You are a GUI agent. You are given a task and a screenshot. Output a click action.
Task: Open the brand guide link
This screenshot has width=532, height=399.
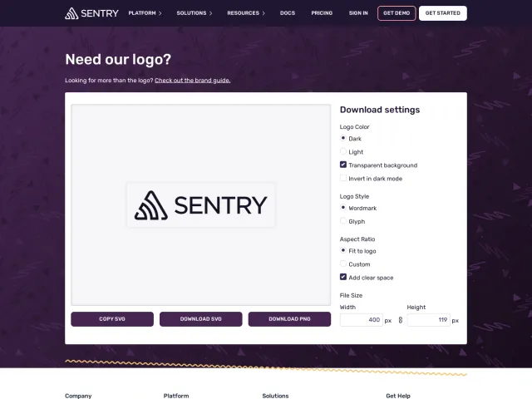pos(192,81)
